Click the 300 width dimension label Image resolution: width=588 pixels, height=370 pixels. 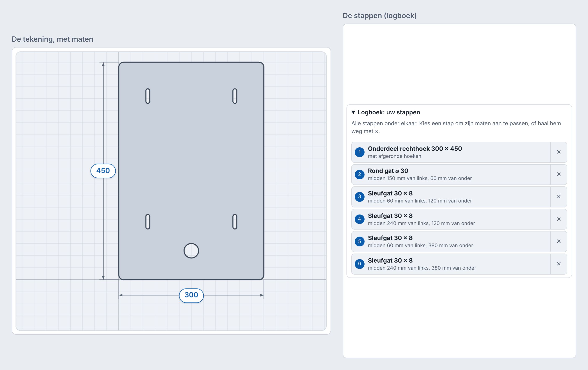click(191, 295)
